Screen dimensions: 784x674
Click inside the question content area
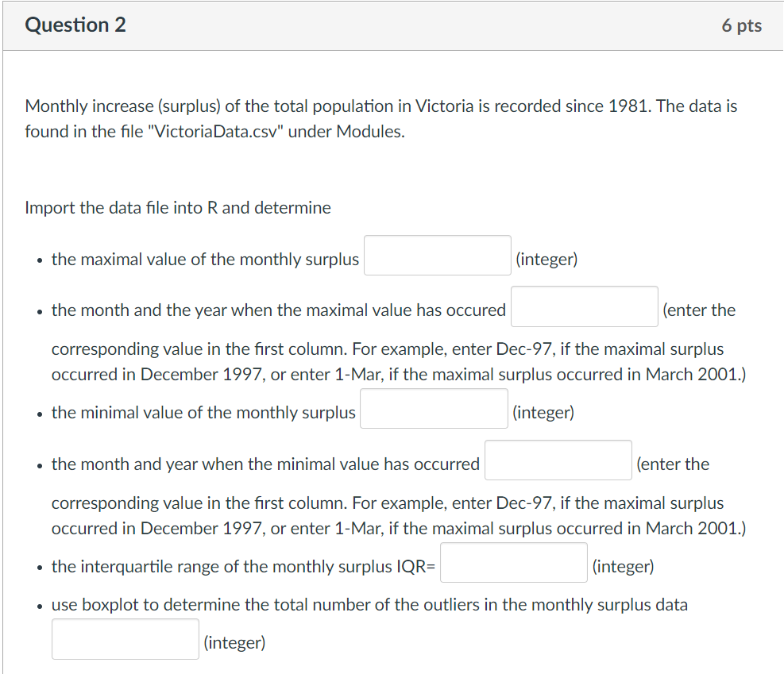coord(389,357)
